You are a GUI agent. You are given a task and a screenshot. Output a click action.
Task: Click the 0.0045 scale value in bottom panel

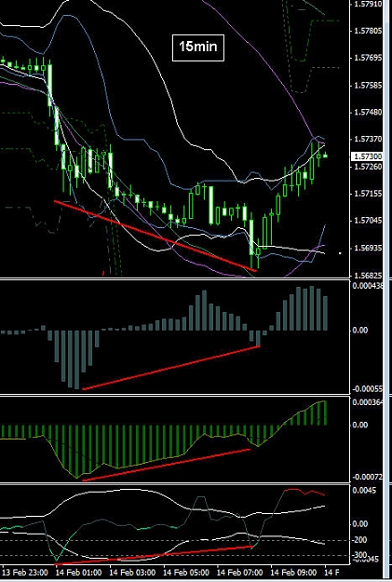tap(363, 491)
